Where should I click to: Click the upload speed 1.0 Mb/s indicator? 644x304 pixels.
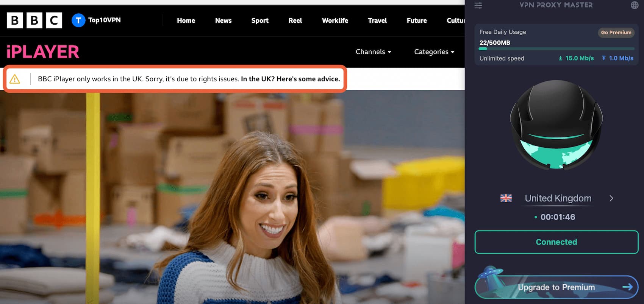[617, 58]
